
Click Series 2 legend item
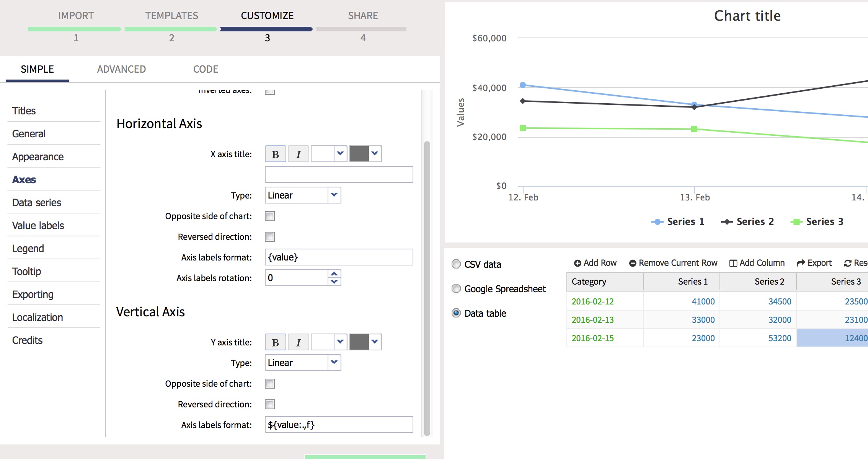pyautogui.click(x=748, y=221)
